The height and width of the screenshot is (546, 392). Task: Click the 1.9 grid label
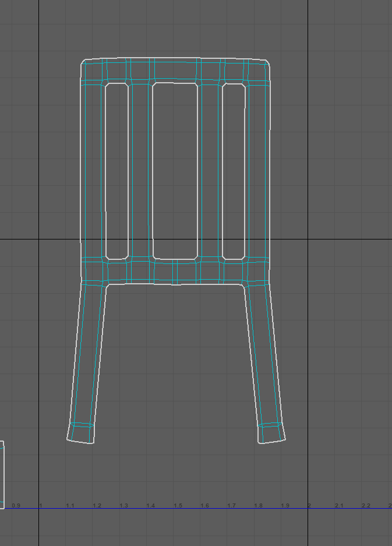[x=285, y=505]
